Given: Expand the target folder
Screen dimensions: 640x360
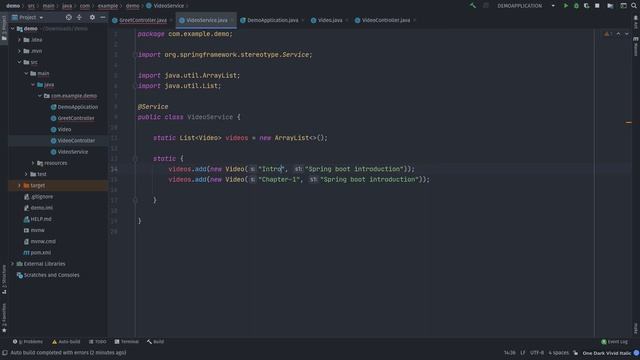Looking at the screenshot, I should tap(19, 185).
